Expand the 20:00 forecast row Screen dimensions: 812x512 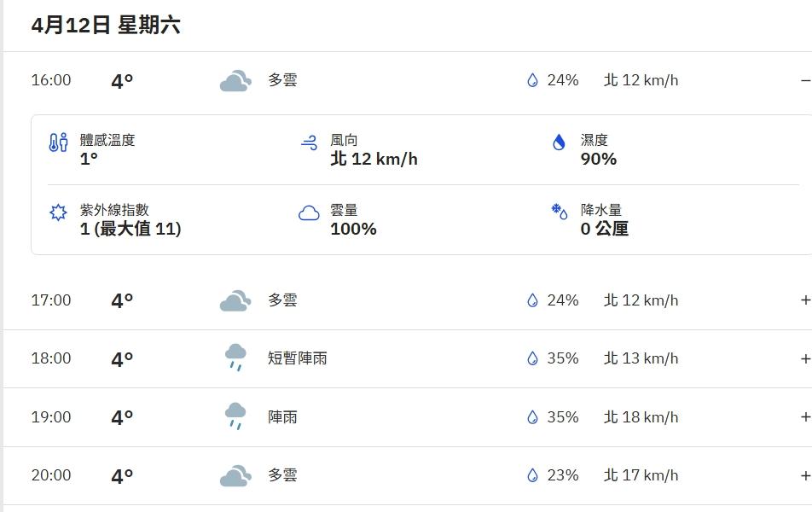point(805,475)
